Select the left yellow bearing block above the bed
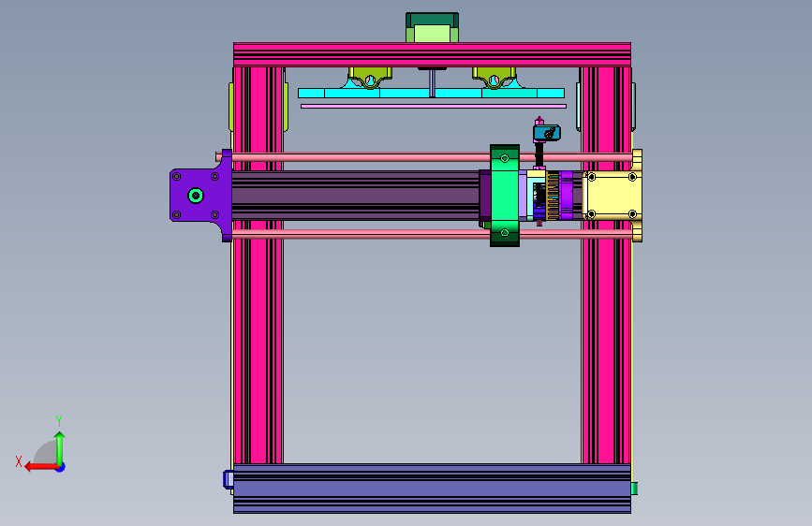This screenshot has width=812, height=526. coord(370,78)
